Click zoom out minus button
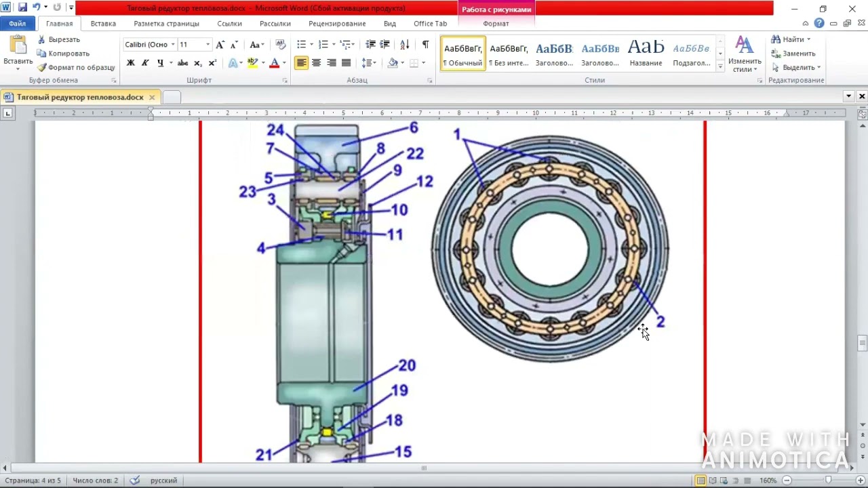868x488 pixels. [x=787, y=481]
